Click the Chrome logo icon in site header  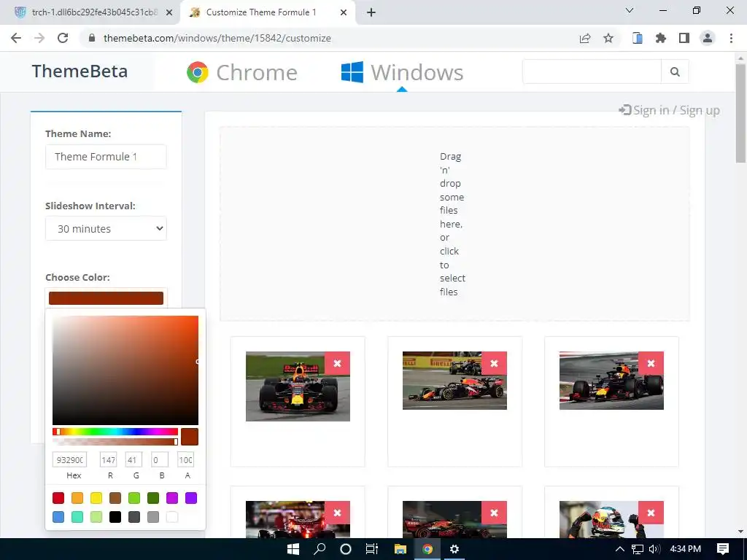(x=197, y=72)
